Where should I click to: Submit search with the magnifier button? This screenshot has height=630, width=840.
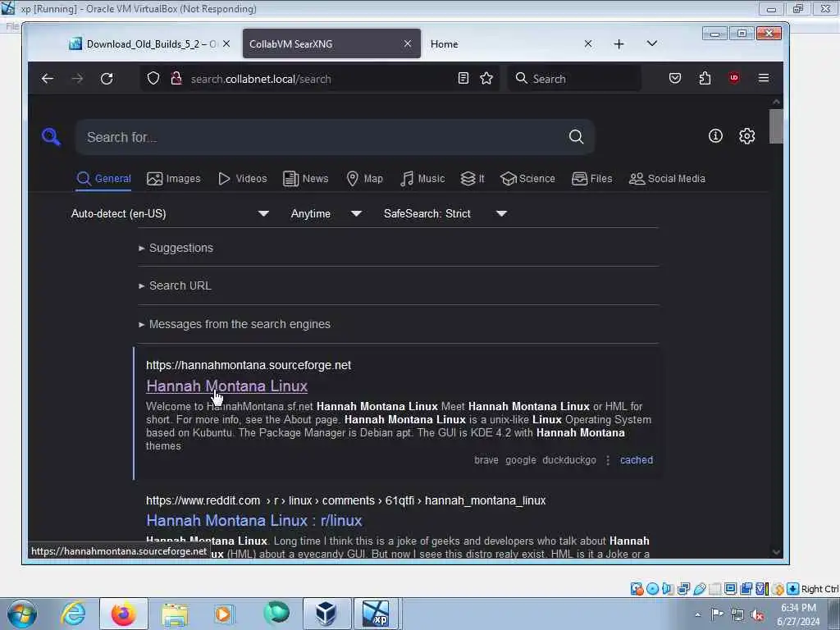577,137
